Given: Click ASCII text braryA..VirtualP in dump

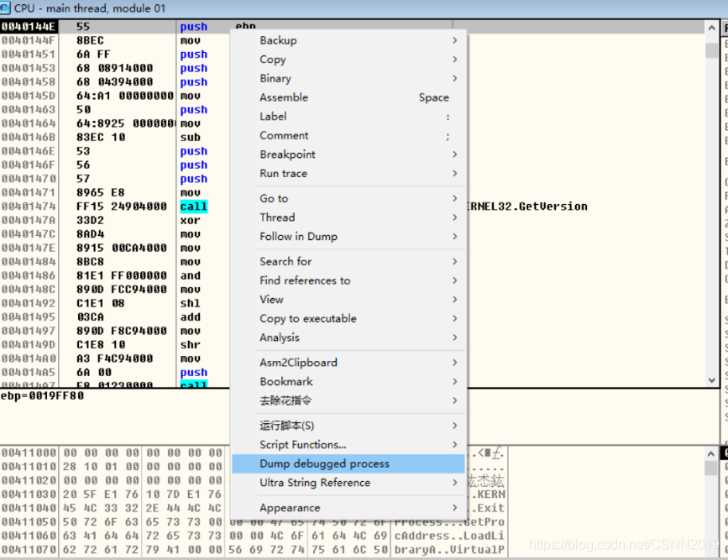Looking at the screenshot, I should click(x=449, y=550).
